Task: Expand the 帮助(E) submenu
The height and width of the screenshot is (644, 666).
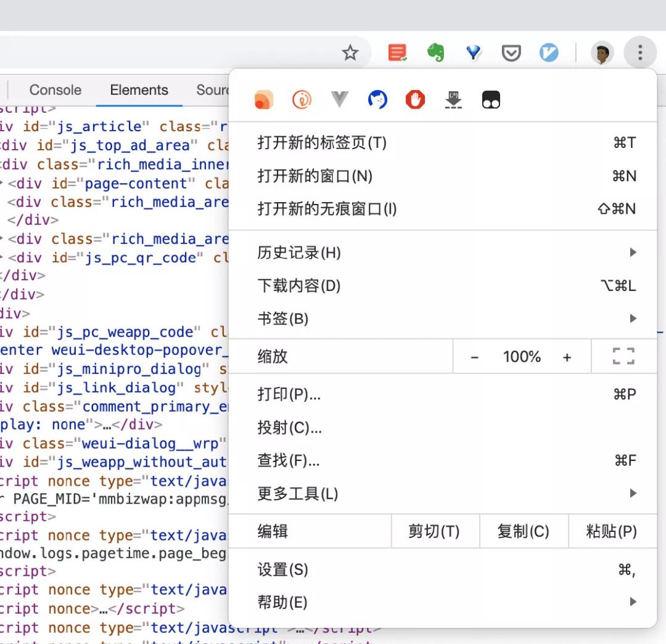Action: click(443, 602)
